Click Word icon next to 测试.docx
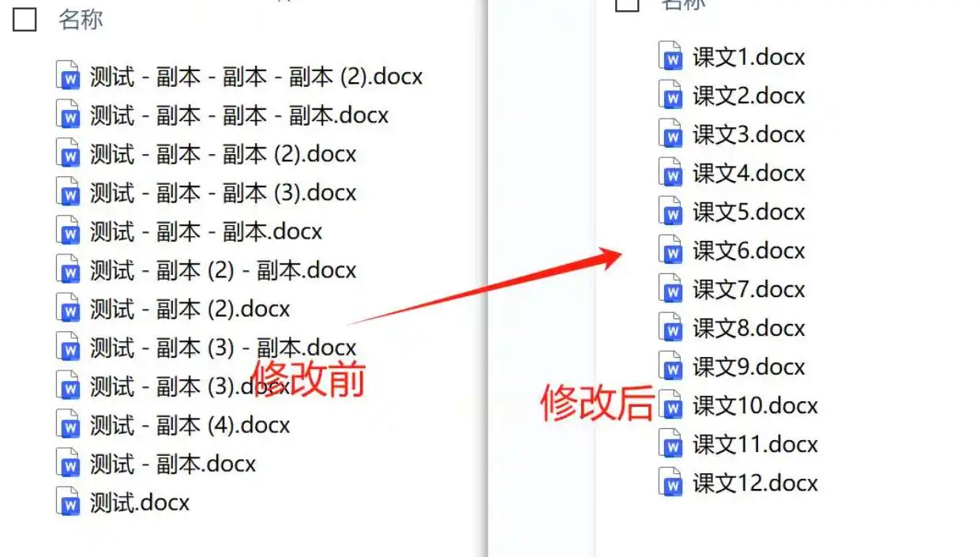Screen dimensions: 980x557 [x=69, y=502]
